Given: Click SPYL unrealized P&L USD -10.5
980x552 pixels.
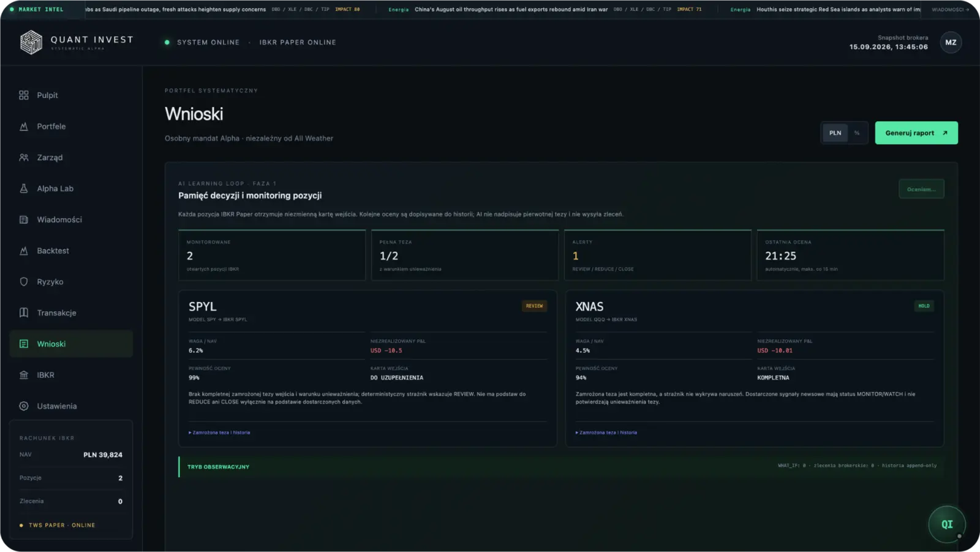Looking at the screenshot, I should 386,350.
